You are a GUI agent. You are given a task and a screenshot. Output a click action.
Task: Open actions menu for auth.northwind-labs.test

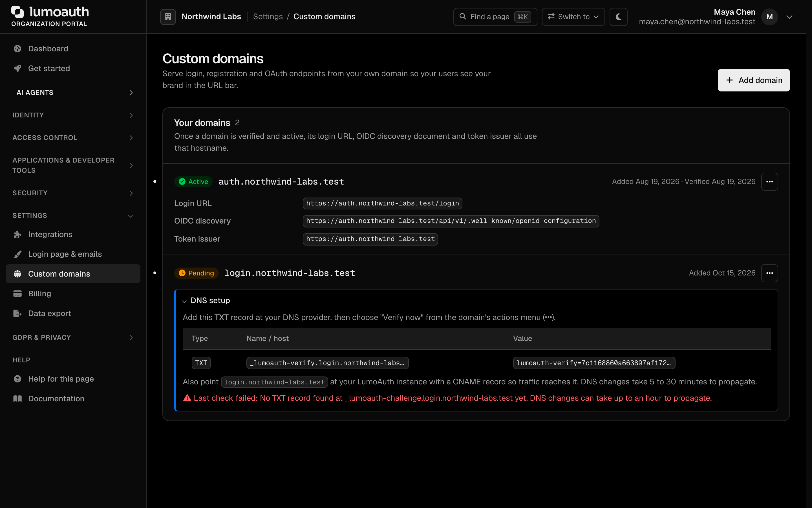click(x=769, y=182)
